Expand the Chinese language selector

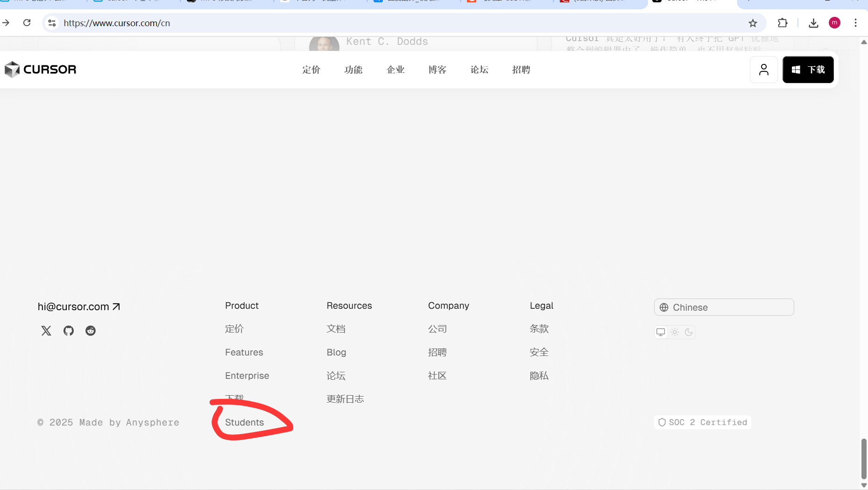(x=724, y=307)
